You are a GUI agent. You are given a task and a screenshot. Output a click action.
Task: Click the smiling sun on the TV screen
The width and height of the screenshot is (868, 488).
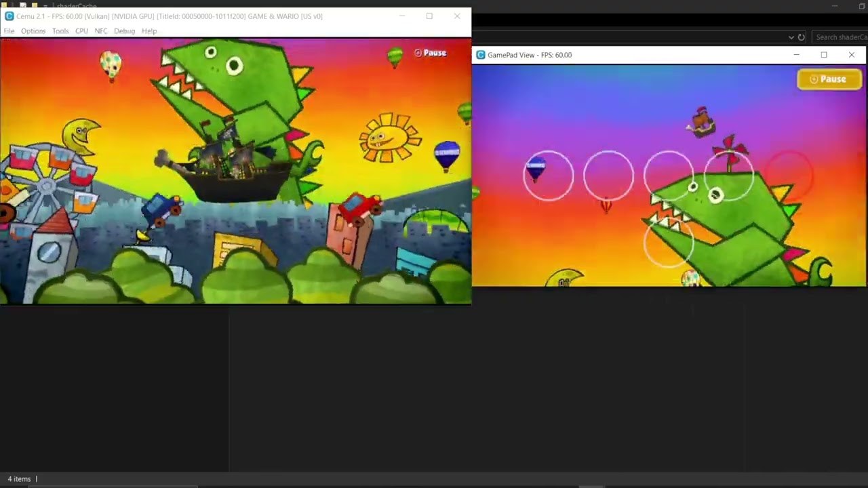389,138
